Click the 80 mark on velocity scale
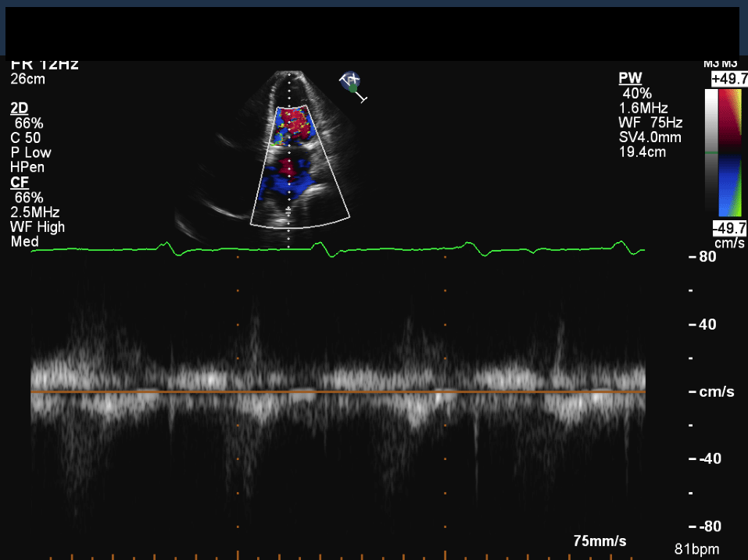 pos(707,256)
